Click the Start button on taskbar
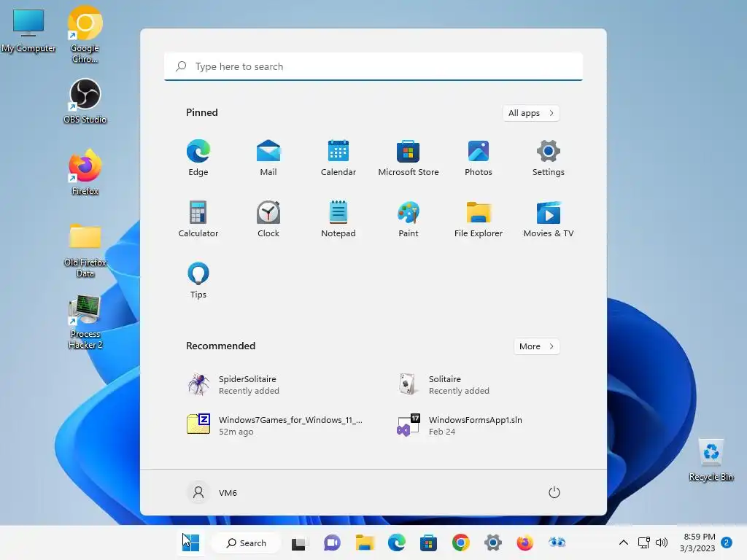Viewport: 747px width, 560px height. coord(190,542)
